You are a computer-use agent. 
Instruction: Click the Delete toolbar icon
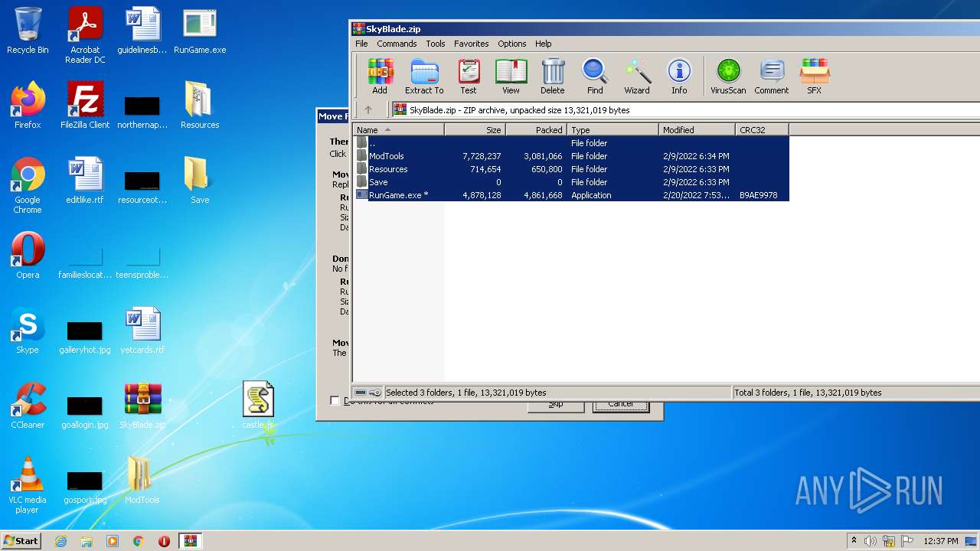(553, 77)
